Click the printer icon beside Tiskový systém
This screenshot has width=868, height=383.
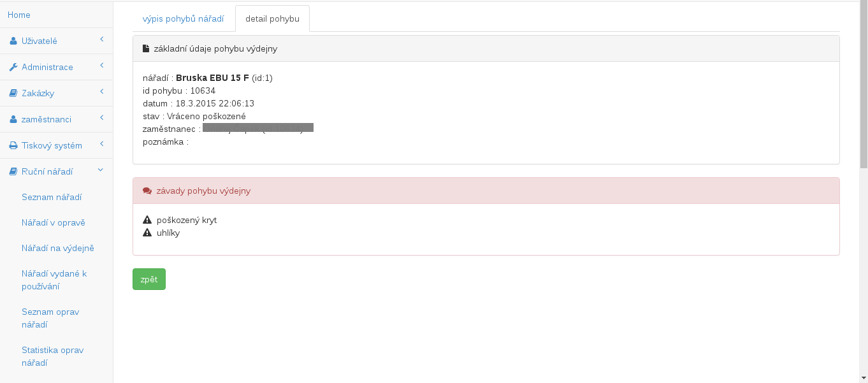click(13, 146)
